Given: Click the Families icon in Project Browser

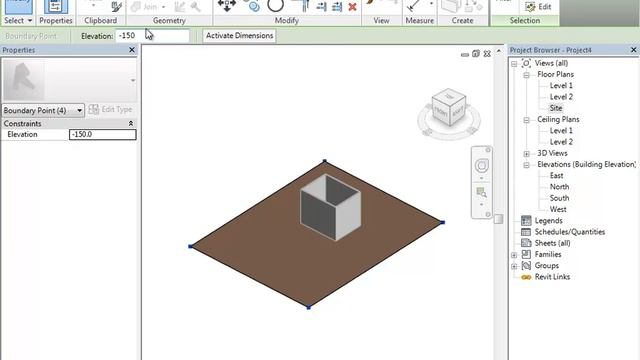Looking at the screenshot, I should tap(526, 254).
